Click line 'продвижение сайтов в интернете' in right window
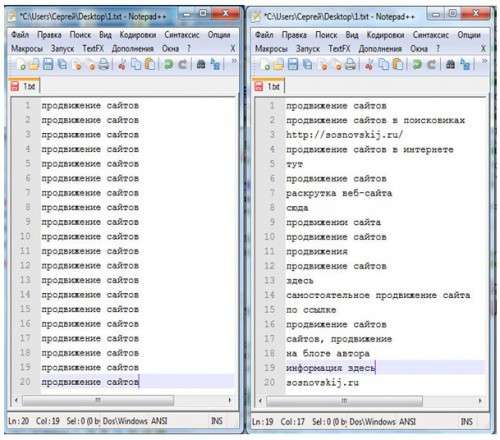Screen dimensions: 500x440 coord(370,149)
